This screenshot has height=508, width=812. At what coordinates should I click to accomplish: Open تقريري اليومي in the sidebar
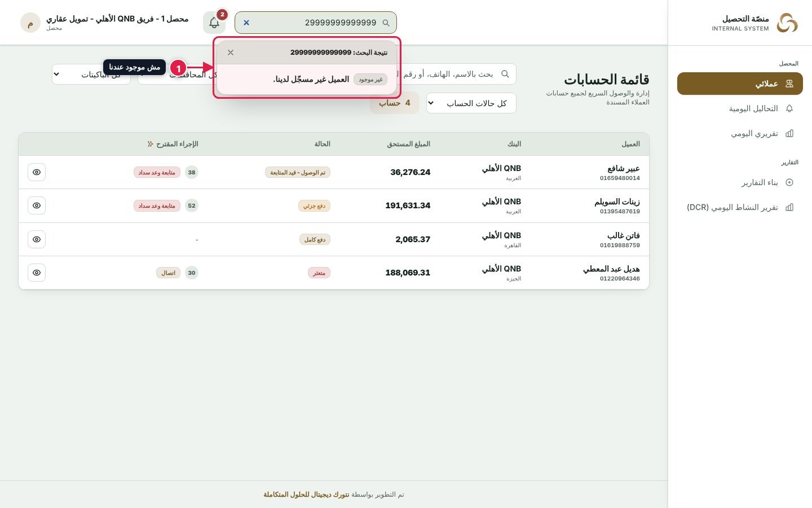click(740, 133)
